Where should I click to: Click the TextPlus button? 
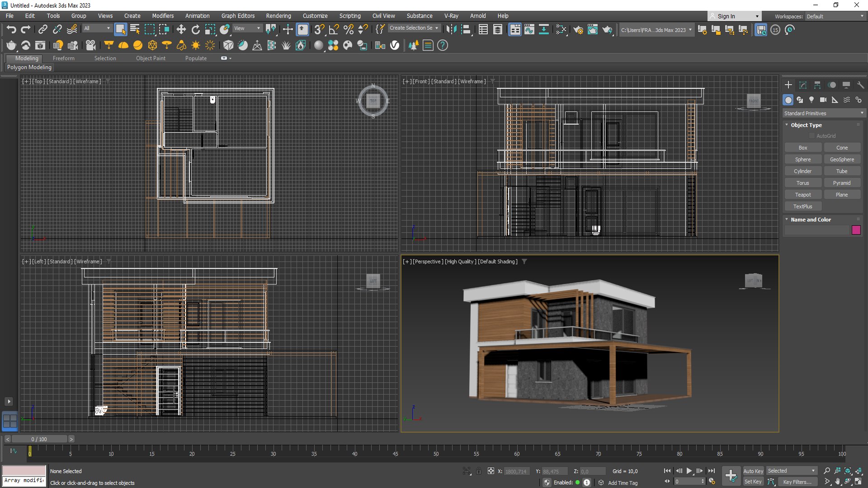(x=803, y=206)
